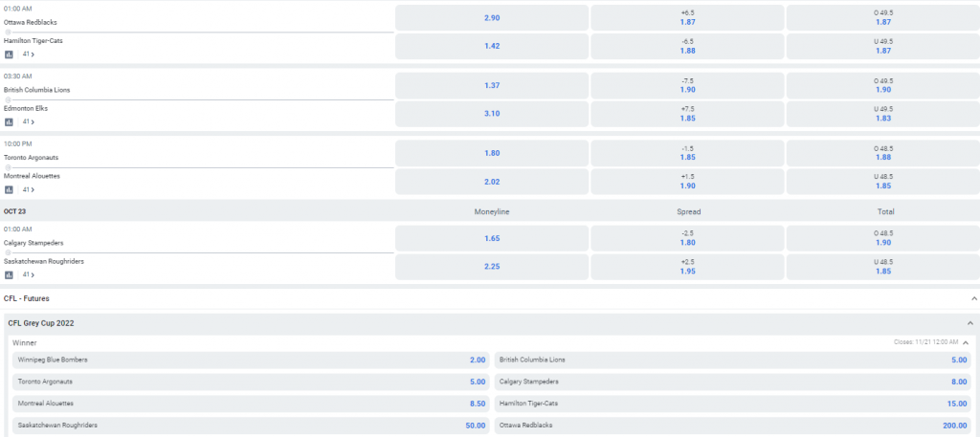Pick Under 49.5 for Ottawa vs Hamilton
This screenshot has height=437, width=980.
click(883, 46)
